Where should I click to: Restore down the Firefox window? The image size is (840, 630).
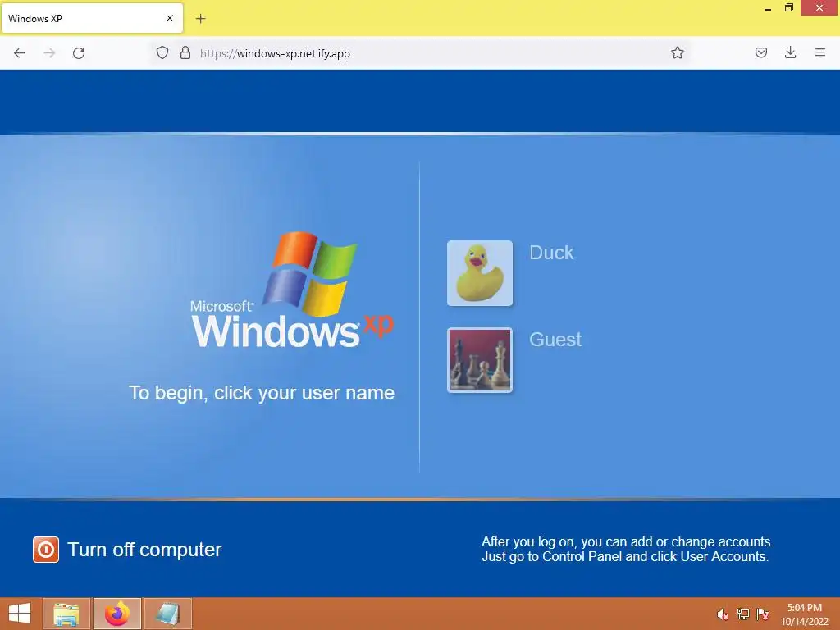point(789,8)
